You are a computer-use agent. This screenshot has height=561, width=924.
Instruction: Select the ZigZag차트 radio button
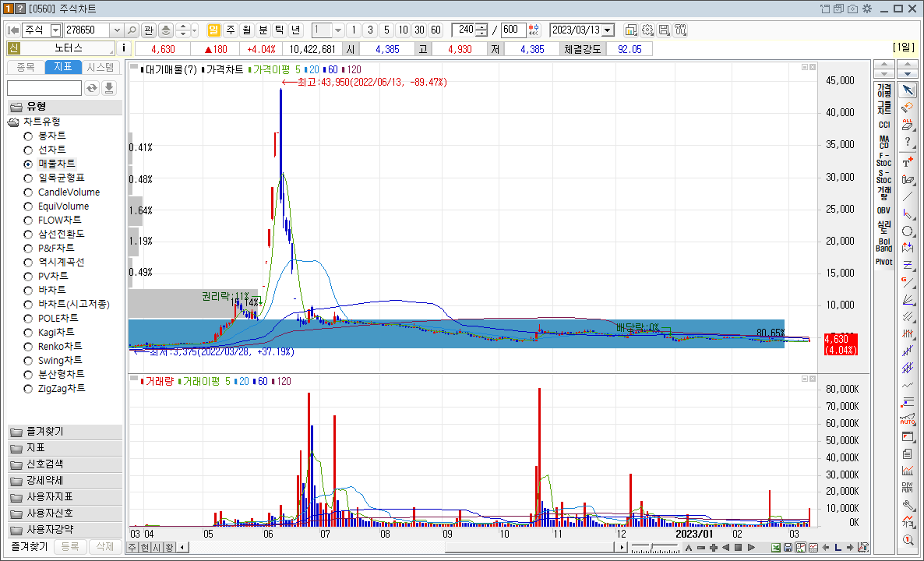[28, 389]
